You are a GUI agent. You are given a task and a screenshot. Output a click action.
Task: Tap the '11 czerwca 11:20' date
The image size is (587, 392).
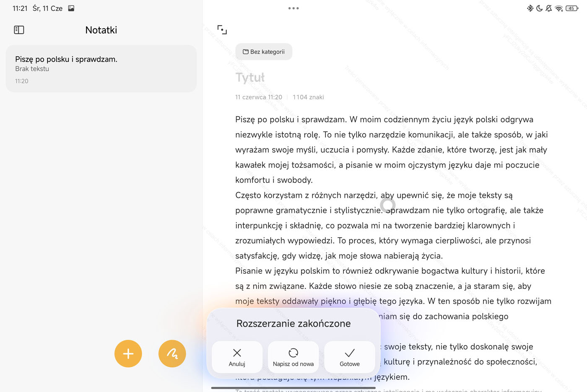[259, 97]
